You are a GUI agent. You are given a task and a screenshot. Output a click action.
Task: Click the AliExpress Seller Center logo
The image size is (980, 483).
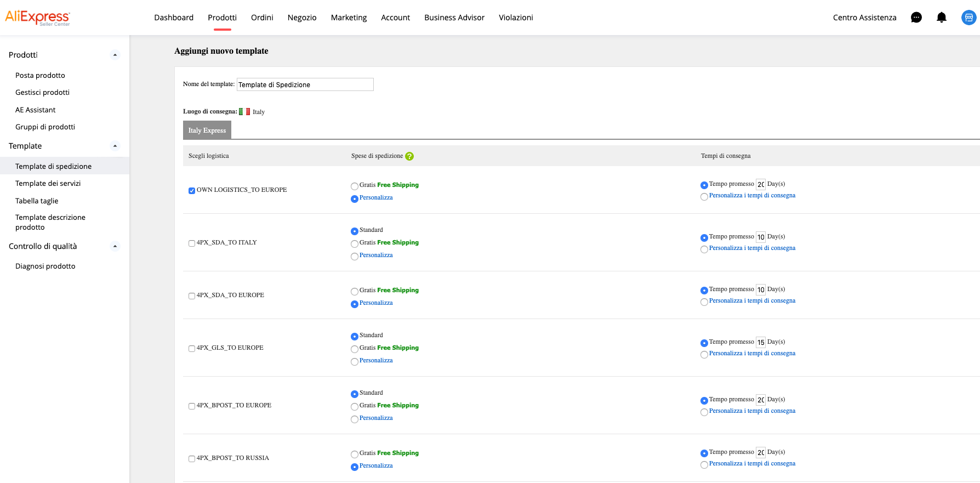pos(38,18)
